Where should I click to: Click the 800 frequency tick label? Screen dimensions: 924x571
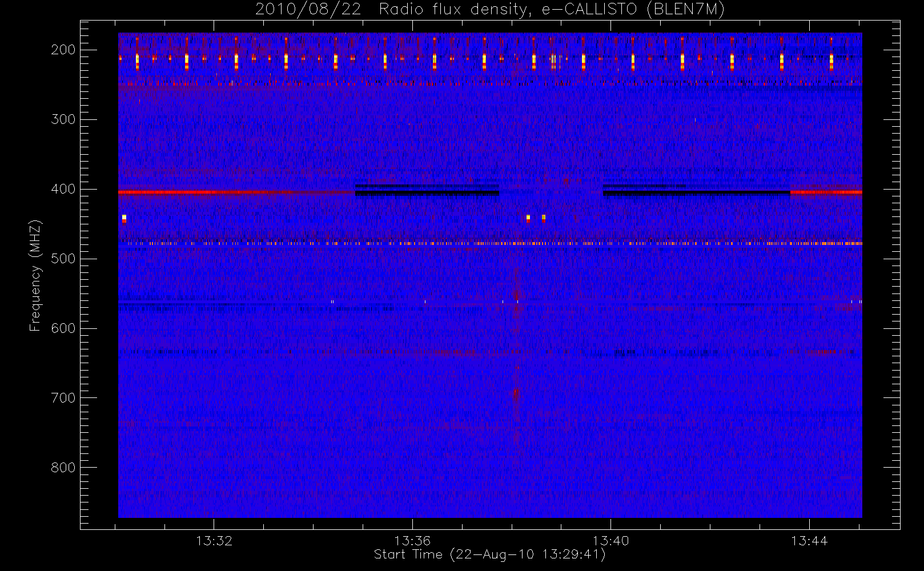pos(63,468)
